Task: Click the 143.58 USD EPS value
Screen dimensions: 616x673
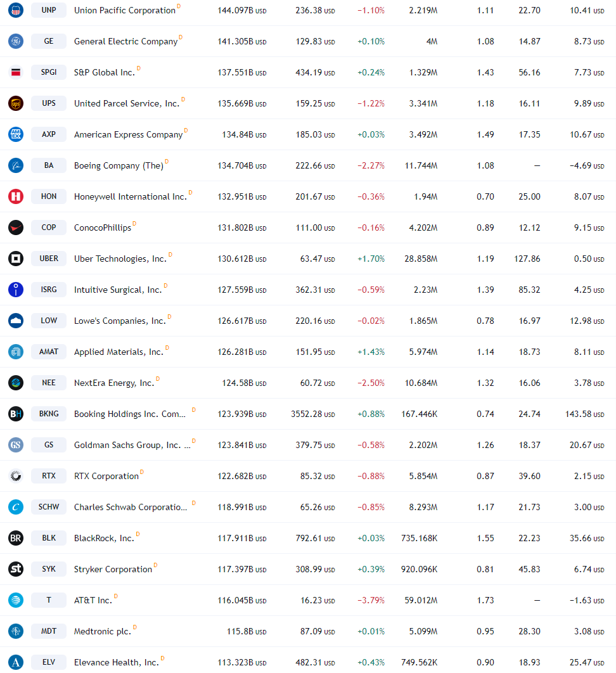Action: (x=585, y=414)
